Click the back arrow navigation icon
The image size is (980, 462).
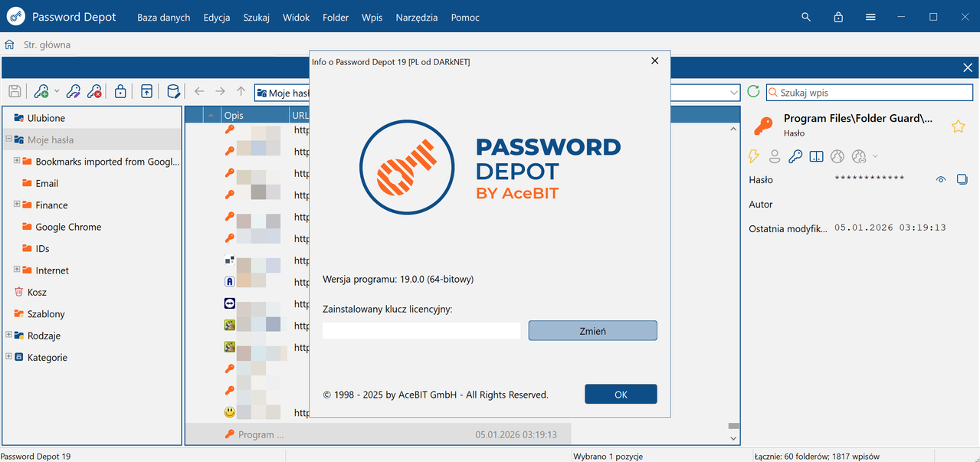(x=199, y=92)
